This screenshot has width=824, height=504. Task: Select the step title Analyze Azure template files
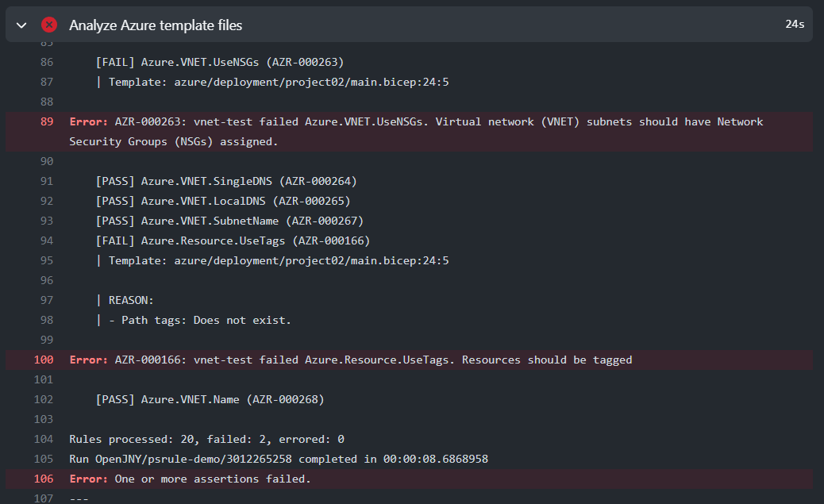coord(156,25)
